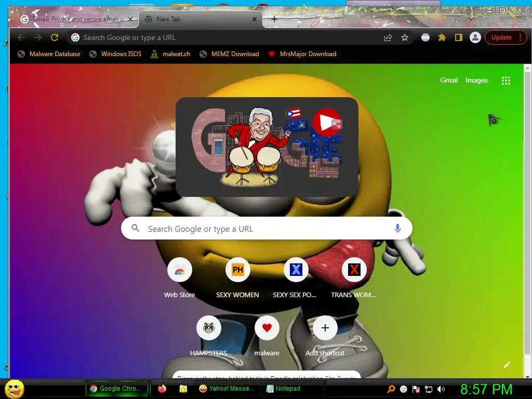Open the malwat.ch bookmark
Viewport: 532px width, 399px height.
[170, 54]
